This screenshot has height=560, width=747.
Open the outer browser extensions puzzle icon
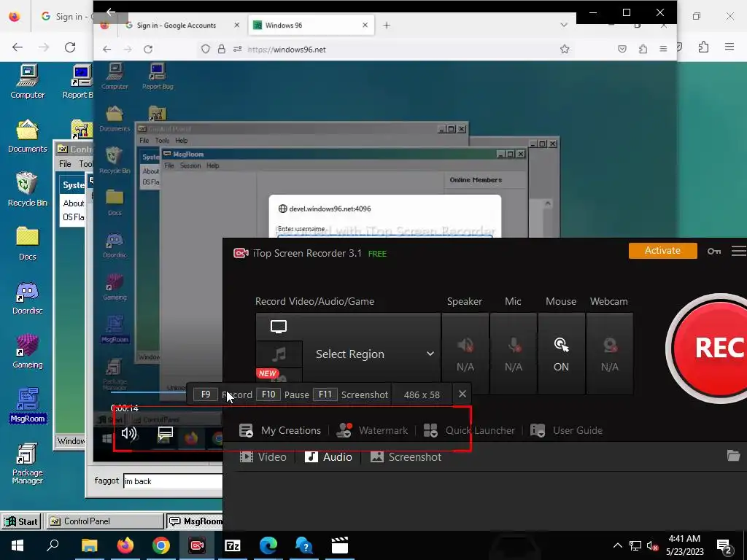703,47
